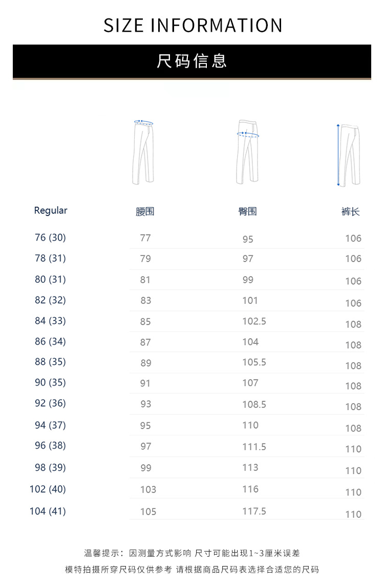Select the 裤长 column header

click(351, 212)
